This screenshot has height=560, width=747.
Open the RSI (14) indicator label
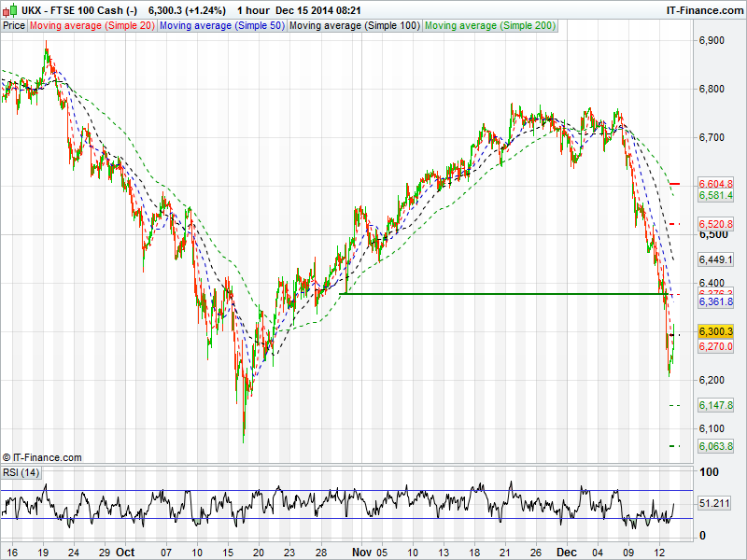(21, 472)
